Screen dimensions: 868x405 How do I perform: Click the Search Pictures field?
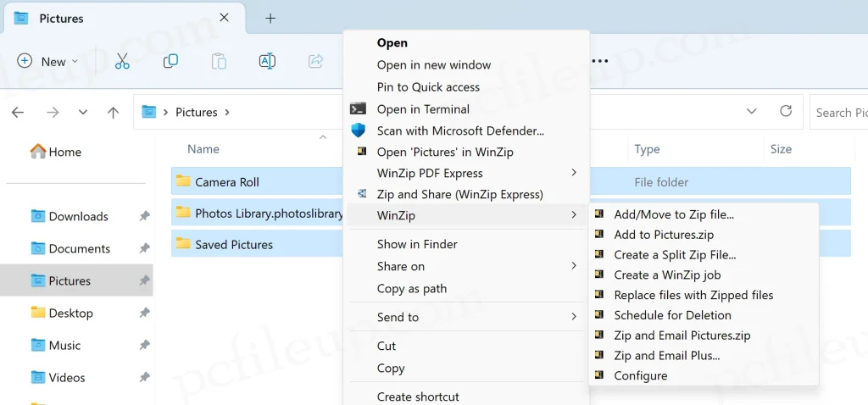(x=839, y=113)
